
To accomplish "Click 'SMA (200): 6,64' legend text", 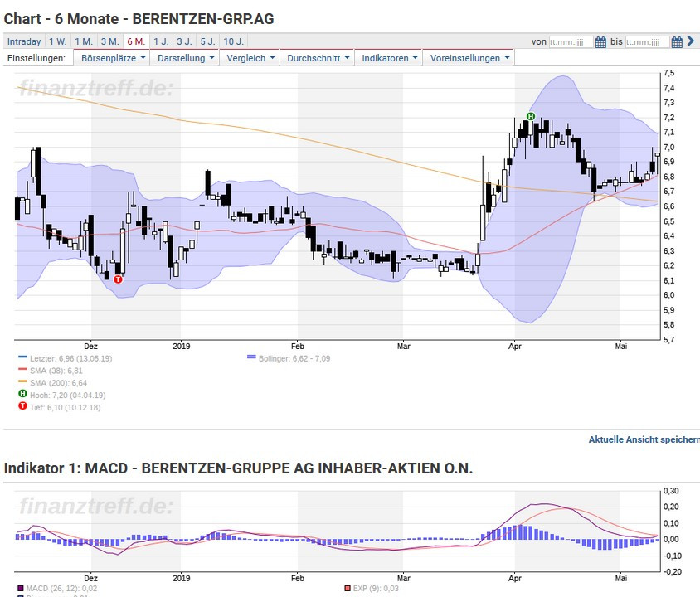I will [x=59, y=383].
